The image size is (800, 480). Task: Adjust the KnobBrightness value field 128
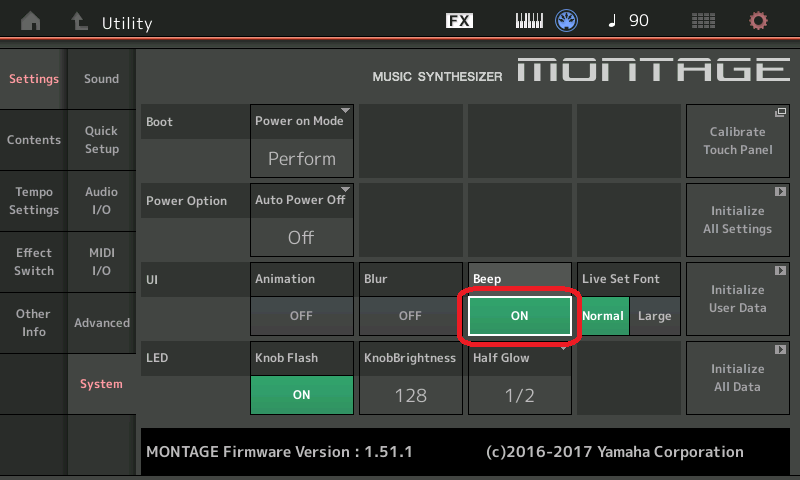click(x=410, y=395)
